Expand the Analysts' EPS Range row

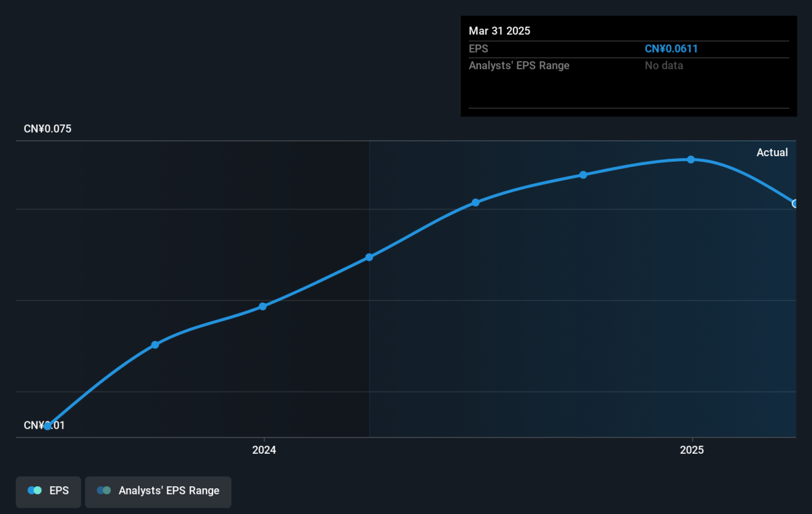coord(520,66)
